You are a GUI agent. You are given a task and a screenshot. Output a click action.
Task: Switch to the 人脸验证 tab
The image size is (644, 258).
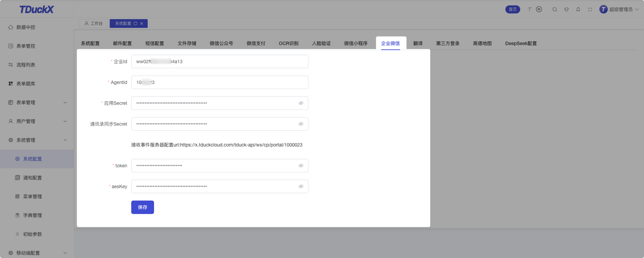pos(321,43)
